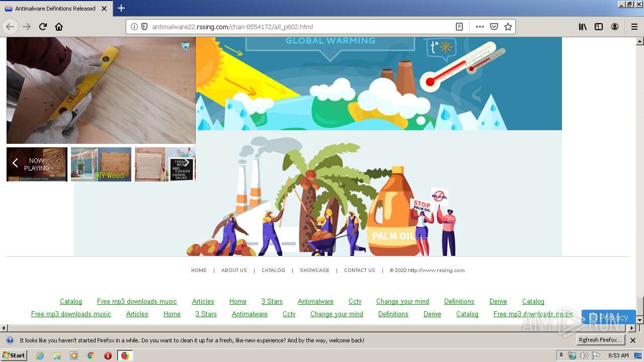The image size is (644, 362).
Task: Go forward one page
Action: point(27,27)
